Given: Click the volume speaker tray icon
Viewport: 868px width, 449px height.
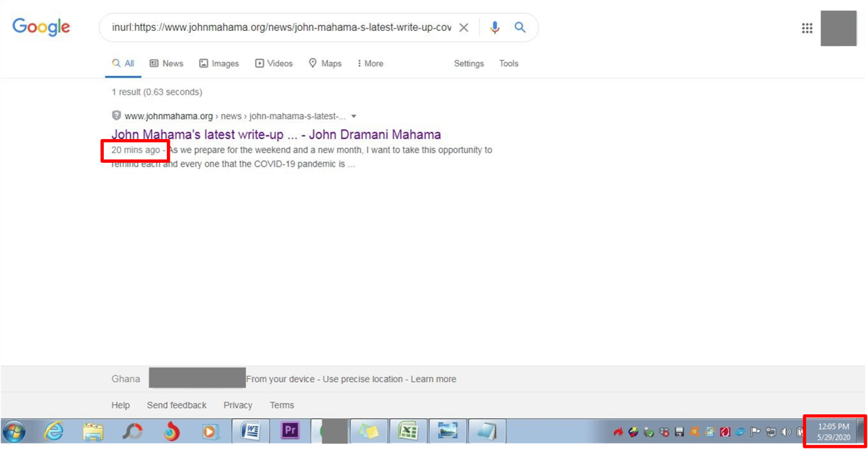Looking at the screenshot, I should click(x=786, y=432).
